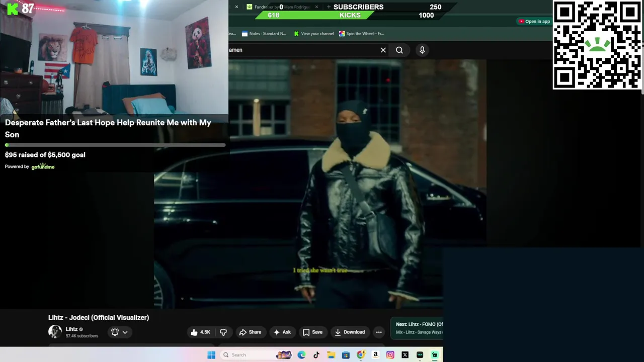Open Amazon from the taskbar
Screen dimensions: 644x362
(375, 355)
